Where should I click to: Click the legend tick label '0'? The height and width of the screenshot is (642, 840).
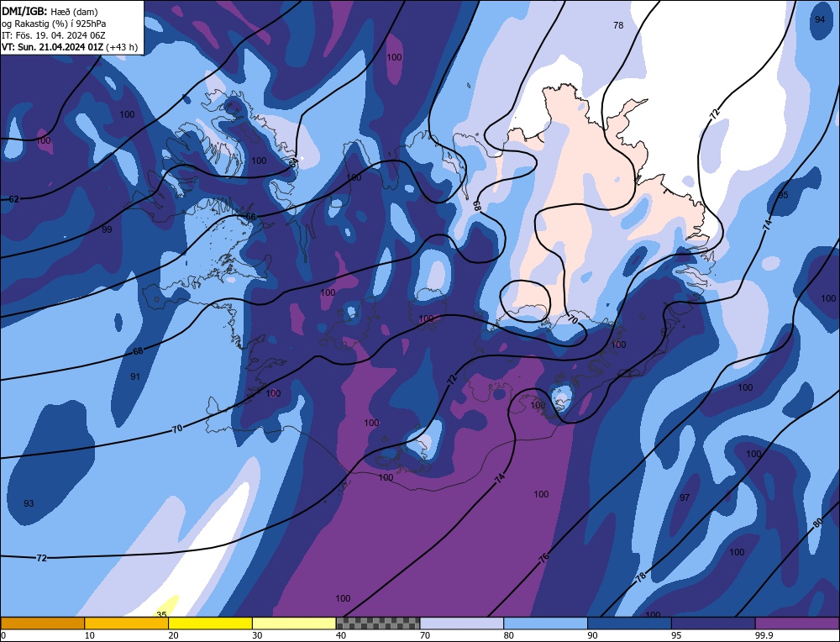(3, 635)
